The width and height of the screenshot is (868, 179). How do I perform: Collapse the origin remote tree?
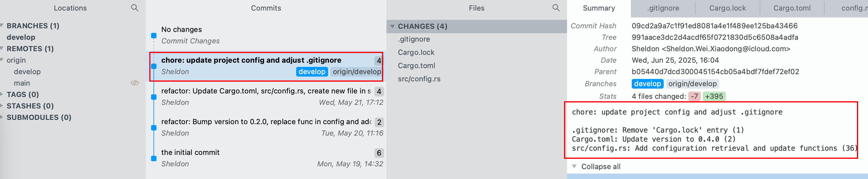click(x=2, y=60)
